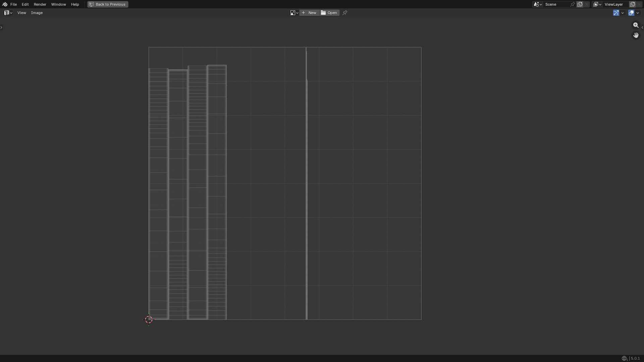Toggle the gizmo display button
The image size is (644, 362).
click(616, 13)
